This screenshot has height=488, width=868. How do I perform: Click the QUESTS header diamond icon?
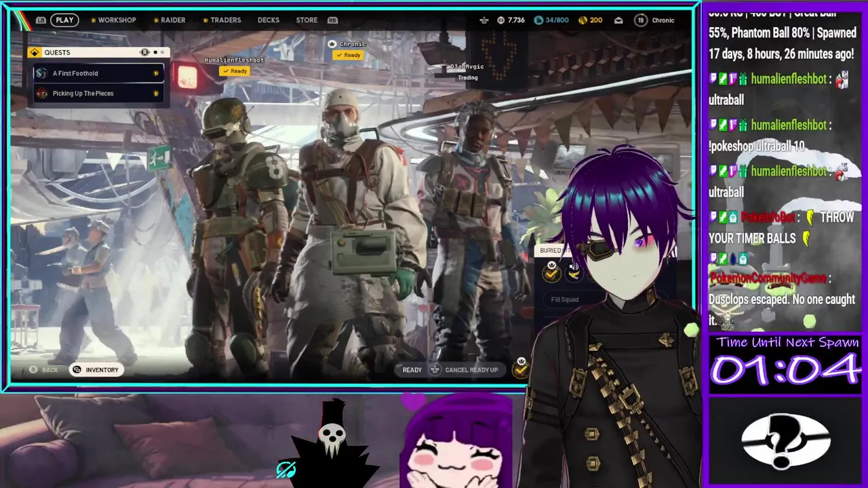coord(35,52)
